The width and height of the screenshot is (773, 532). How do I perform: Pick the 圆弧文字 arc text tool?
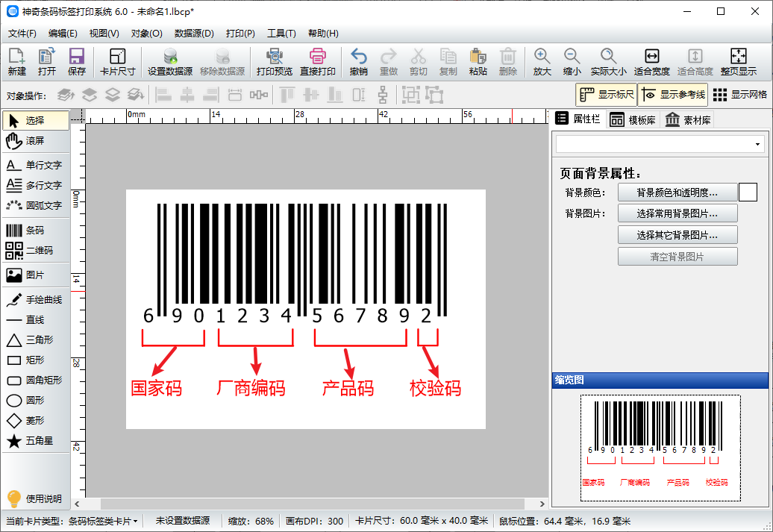[x=36, y=206]
